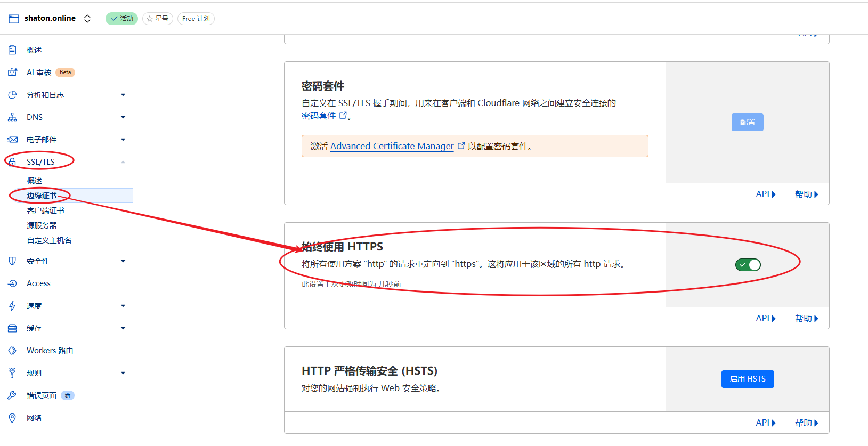This screenshot has height=446, width=868.
Task: Open the Advanced Certificate Manager link
Action: pos(392,146)
